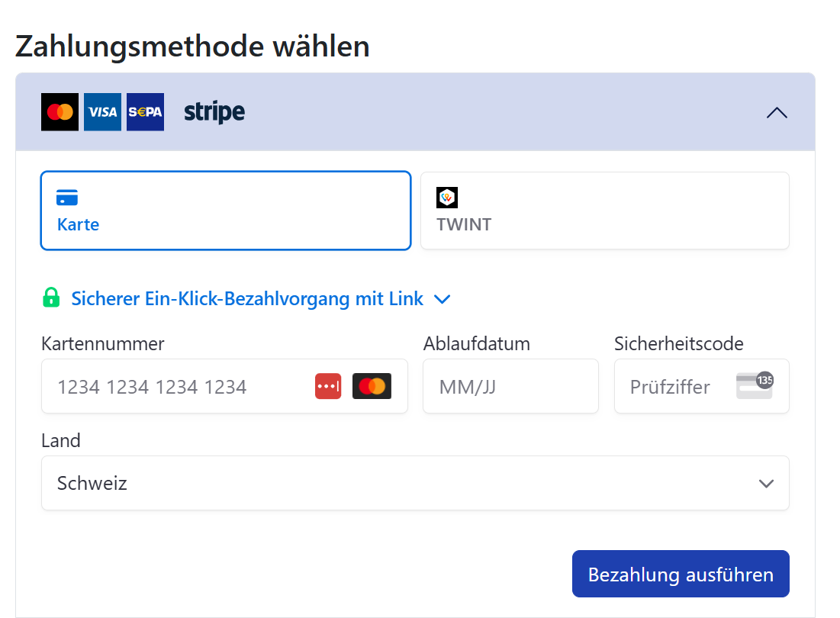
Task: Expand the Link checkout chevron
Action: click(442, 300)
